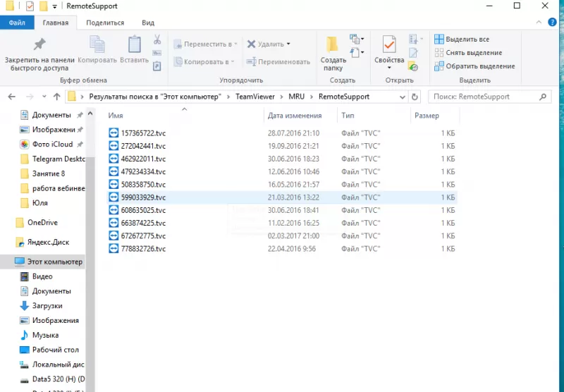Open pinned Документы in Quick access
This screenshot has height=392, width=564.
[x=51, y=115]
